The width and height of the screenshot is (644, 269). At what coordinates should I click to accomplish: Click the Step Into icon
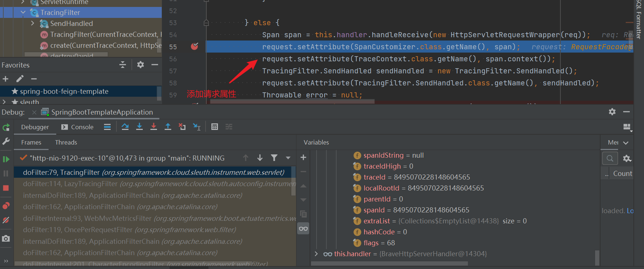click(139, 127)
